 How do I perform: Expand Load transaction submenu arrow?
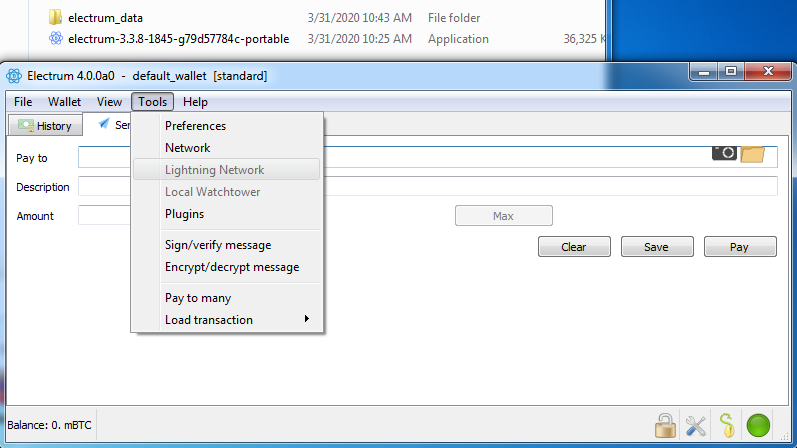point(306,319)
